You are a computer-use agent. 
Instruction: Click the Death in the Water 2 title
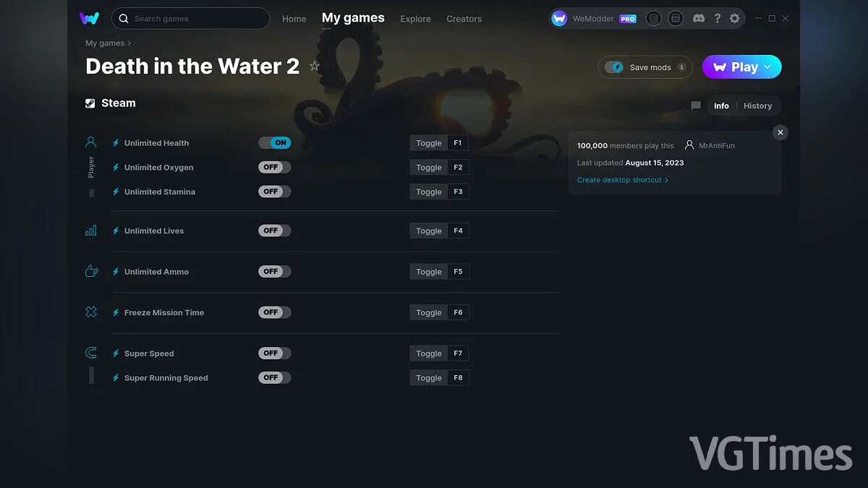pyautogui.click(x=192, y=67)
